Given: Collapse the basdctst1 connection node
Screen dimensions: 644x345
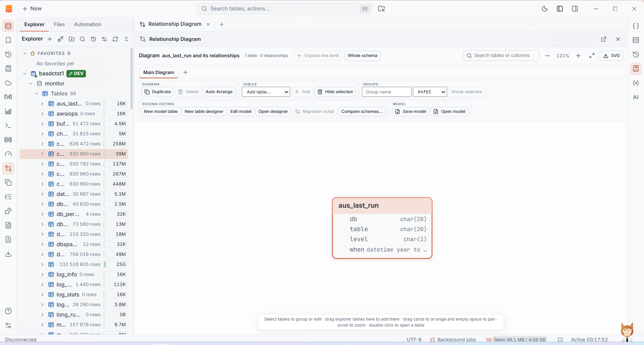Looking at the screenshot, I should click(25, 73).
